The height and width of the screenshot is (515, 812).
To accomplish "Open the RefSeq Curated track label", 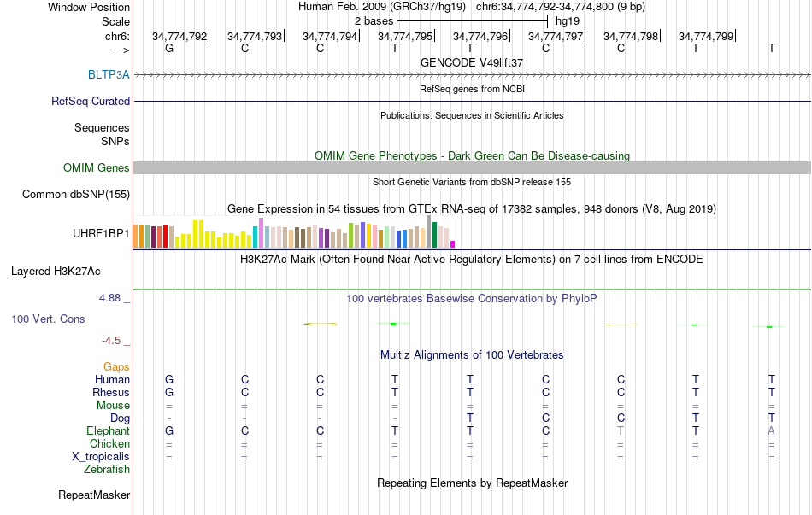I will (90, 101).
